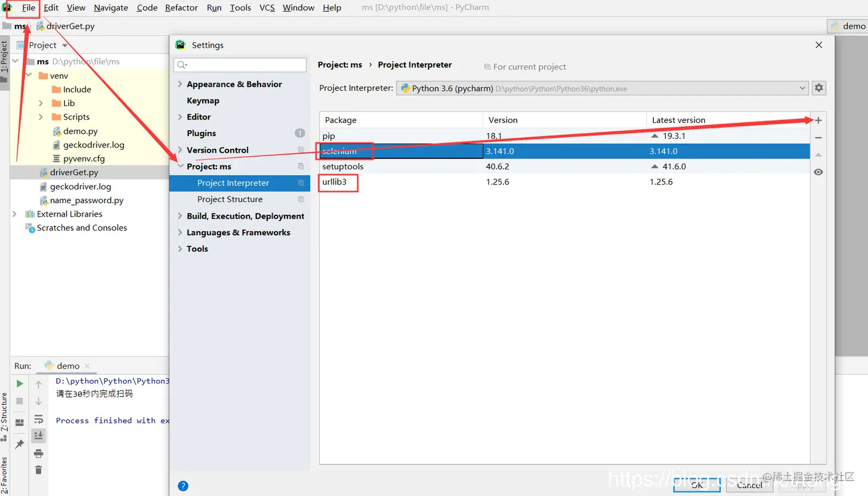868x496 pixels.
Task: Expand Appearance & Behavior settings
Action: [180, 84]
